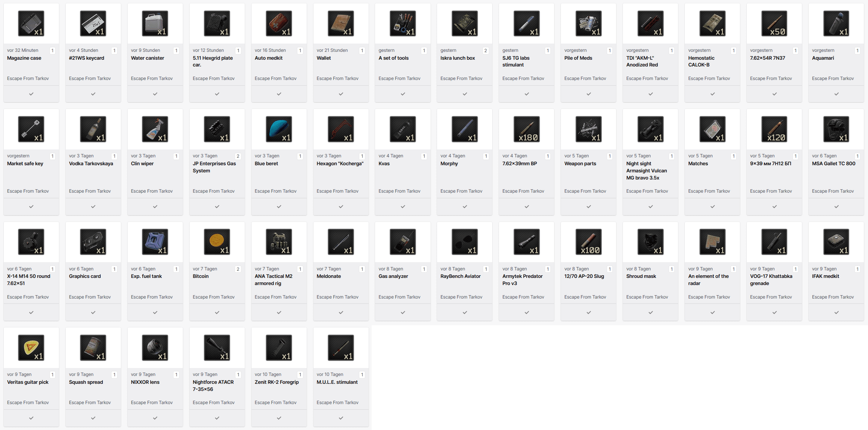Click the checkmark below M.U.L.E. stimulant
Image resolution: width=868 pixels, height=430 pixels.
tap(341, 418)
